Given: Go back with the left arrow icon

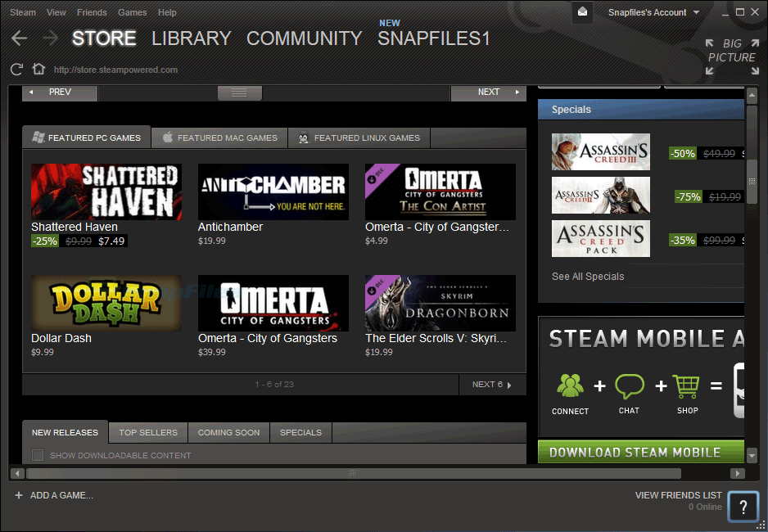Looking at the screenshot, I should click(x=19, y=38).
